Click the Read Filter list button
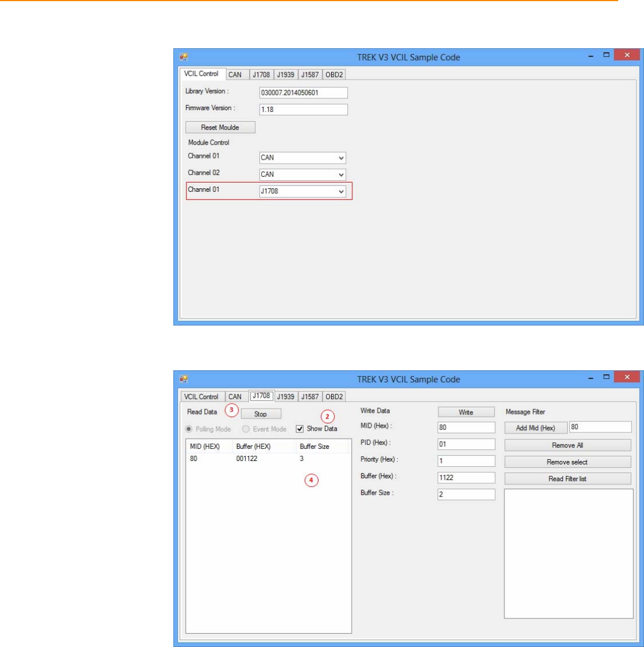Screen dimensions: 644x647 tap(568, 479)
